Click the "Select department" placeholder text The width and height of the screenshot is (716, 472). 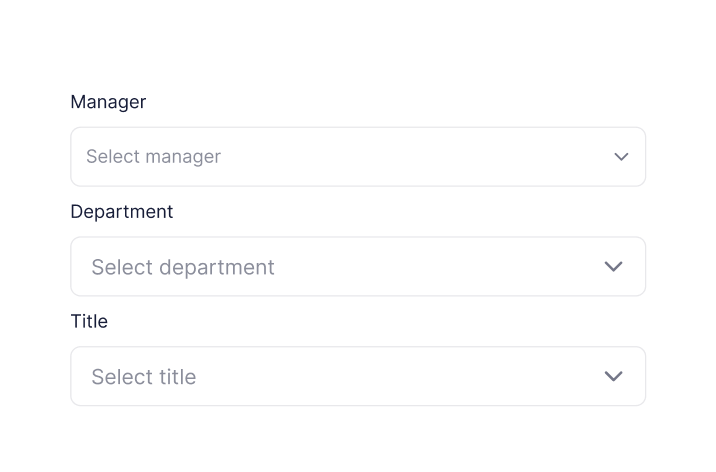182,267
